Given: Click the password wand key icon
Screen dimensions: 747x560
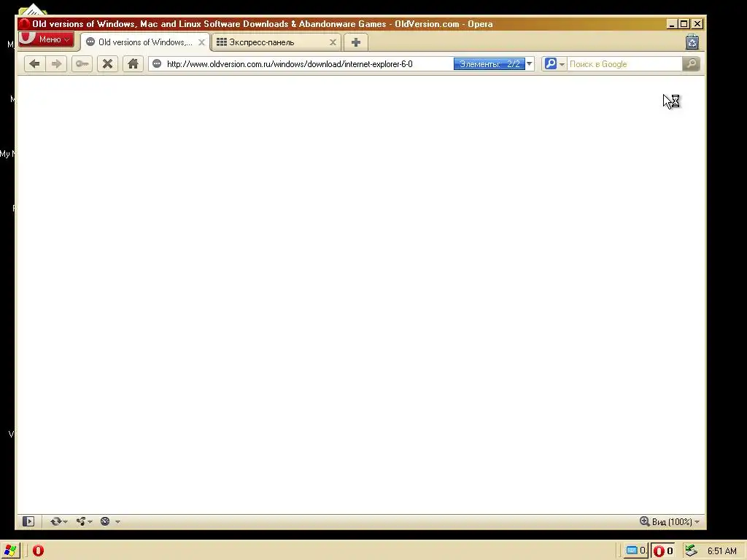Looking at the screenshot, I should tap(82, 64).
